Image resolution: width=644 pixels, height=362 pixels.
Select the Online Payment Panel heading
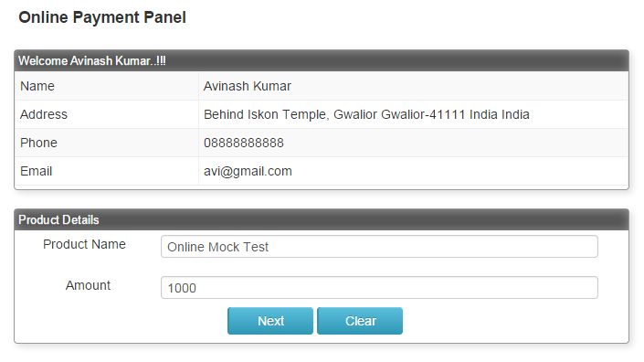pyautogui.click(x=102, y=17)
